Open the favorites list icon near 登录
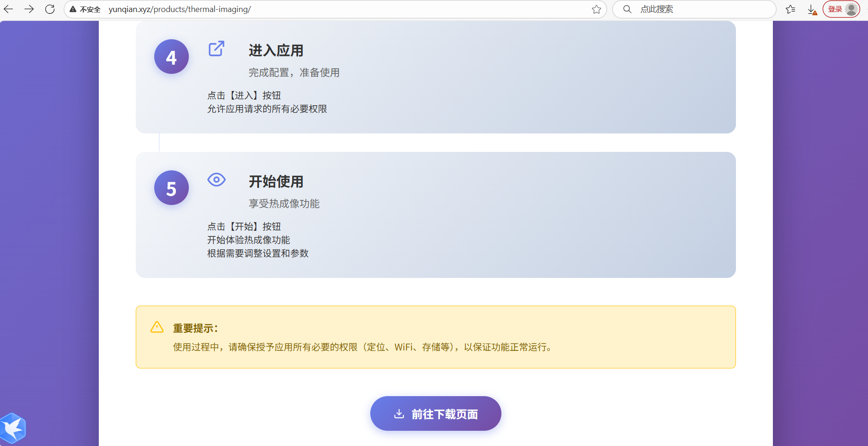 click(x=791, y=9)
